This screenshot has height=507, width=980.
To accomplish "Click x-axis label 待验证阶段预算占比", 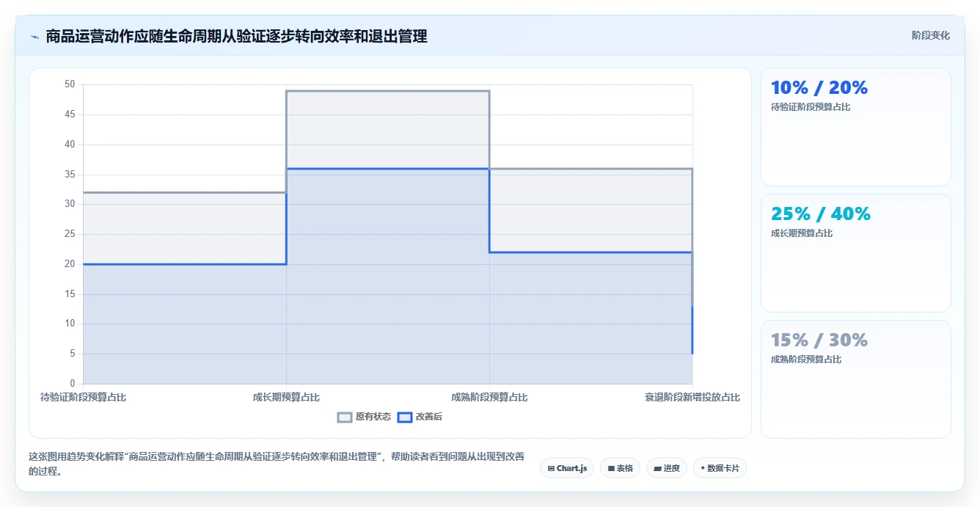I will coord(83,398).
